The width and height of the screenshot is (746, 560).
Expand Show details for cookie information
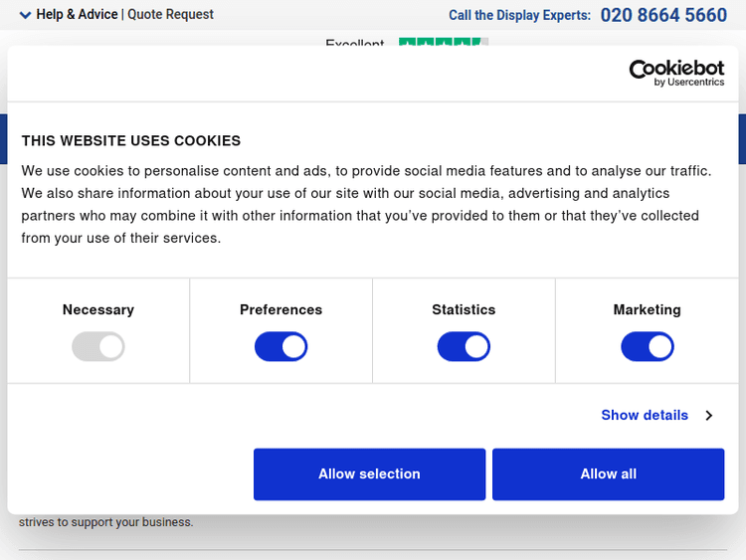[645, 416]
